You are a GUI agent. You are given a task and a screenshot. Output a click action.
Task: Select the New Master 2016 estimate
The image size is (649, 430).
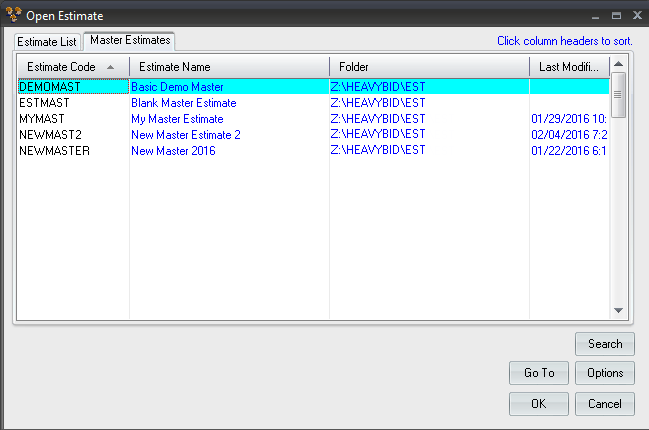pos(172,151)
